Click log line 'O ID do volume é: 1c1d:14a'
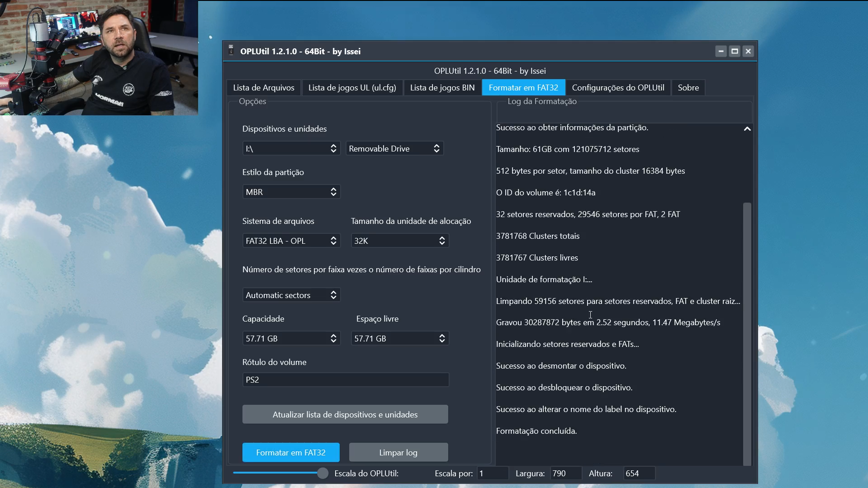 545,193
